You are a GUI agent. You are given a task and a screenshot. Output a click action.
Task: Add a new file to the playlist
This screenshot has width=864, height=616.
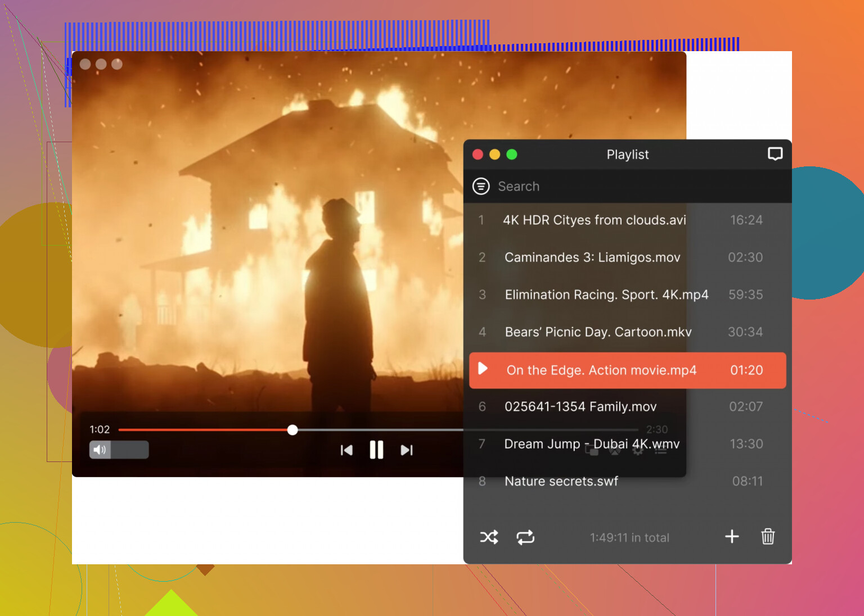click(x=732, y=537)
